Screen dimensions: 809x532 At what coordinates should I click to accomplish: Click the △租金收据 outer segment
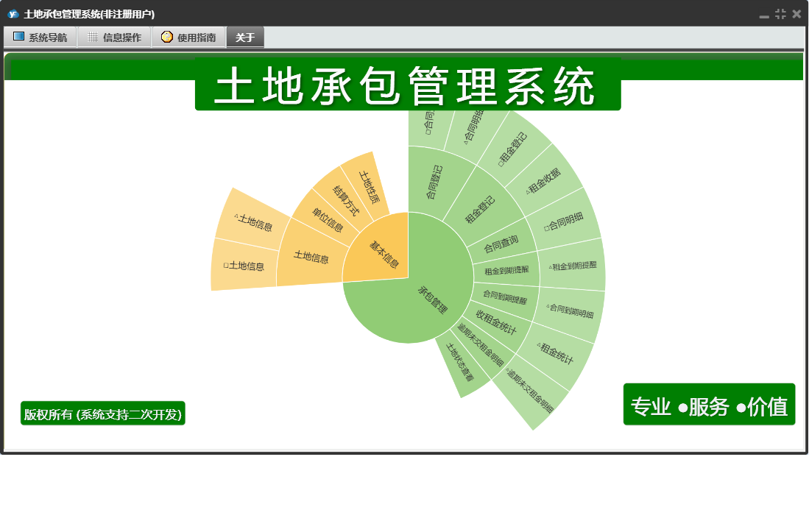coord(543,180)
